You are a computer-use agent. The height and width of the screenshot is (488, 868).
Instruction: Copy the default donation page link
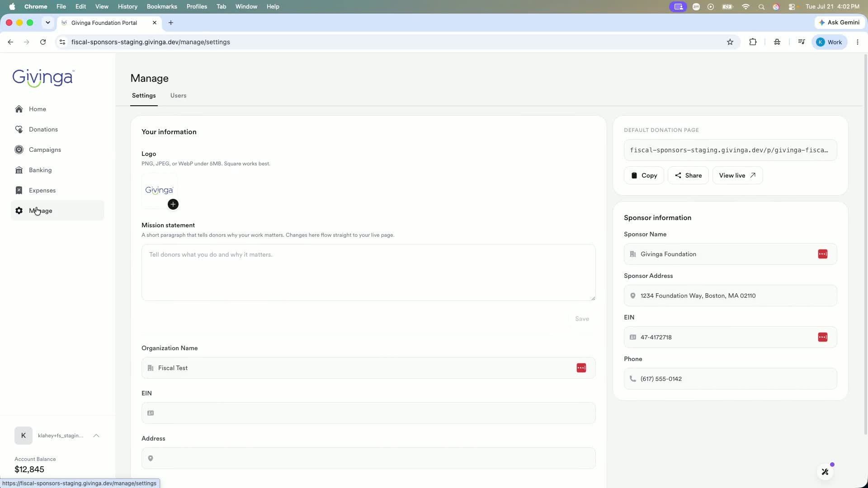pyautogui.click(x=644, y=175)
